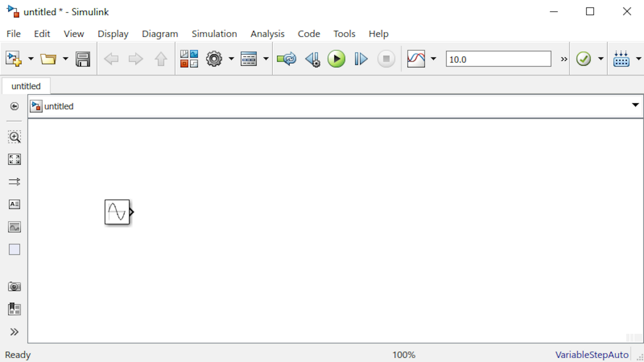Expand the Build Model dropdown arrow
Viewport: 644px width, 362px height.
pyautogui.click(x=639, y=59)
